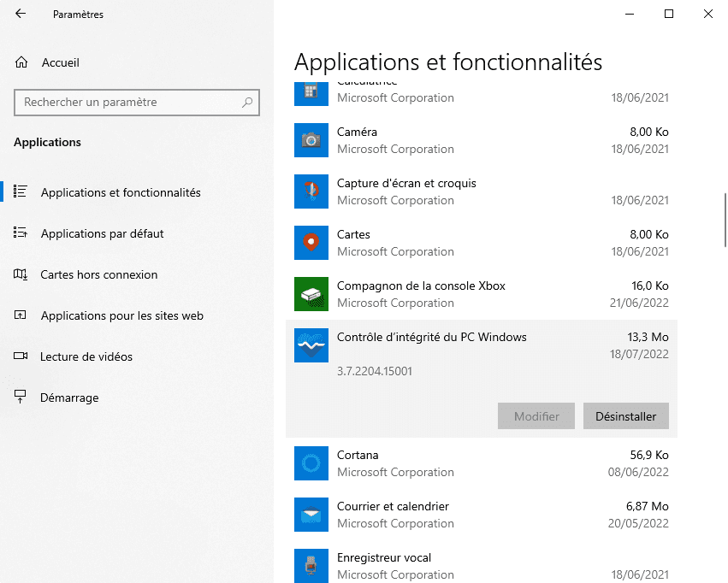
Task: Select Démarrage in the sidebar
Action: point(69,397)
